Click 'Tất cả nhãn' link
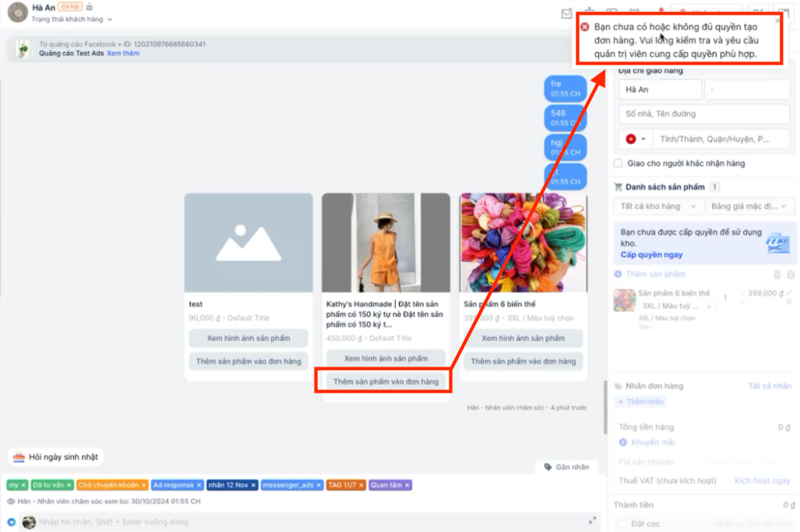The height and width of the screenshot is (532, 800). (x=769, y=386)
